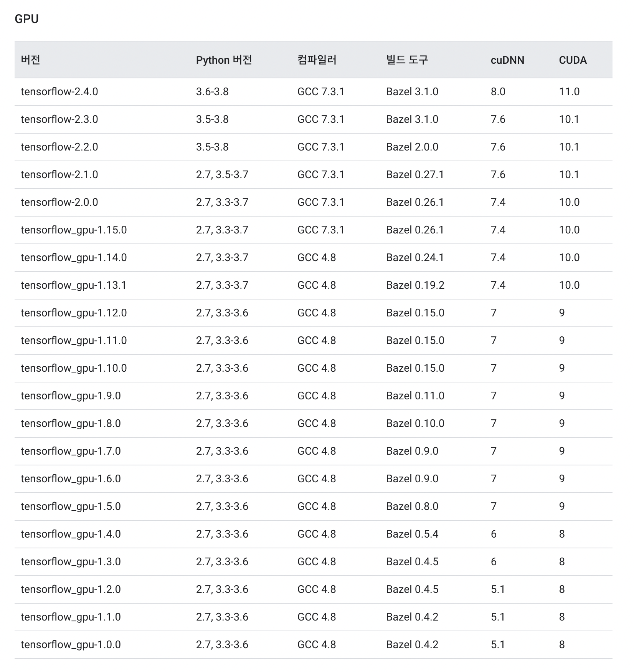Click CUDA 10.1 in tensorflow-2.2.0 row
The image size is (634, 672).
coord(569,147)
